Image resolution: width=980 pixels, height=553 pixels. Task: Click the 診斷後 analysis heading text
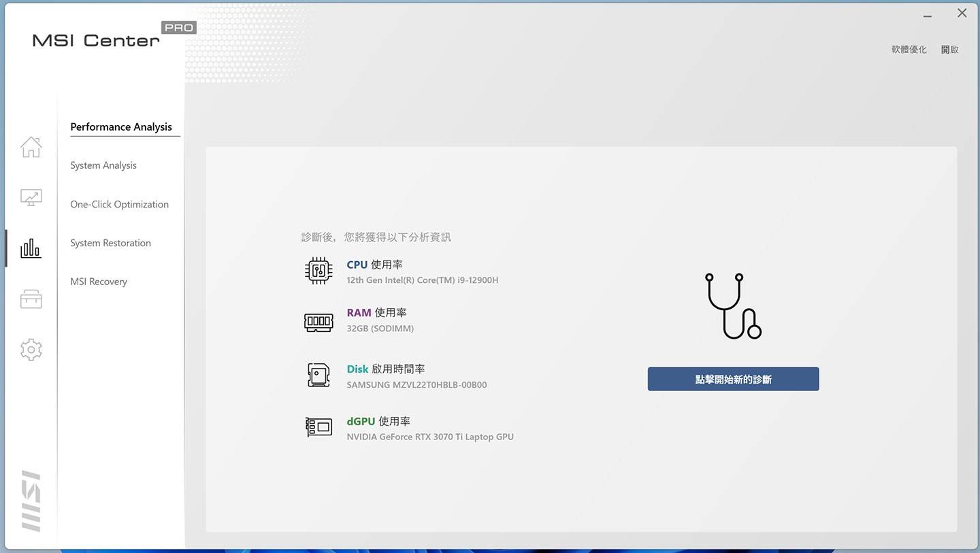[376, 237]
